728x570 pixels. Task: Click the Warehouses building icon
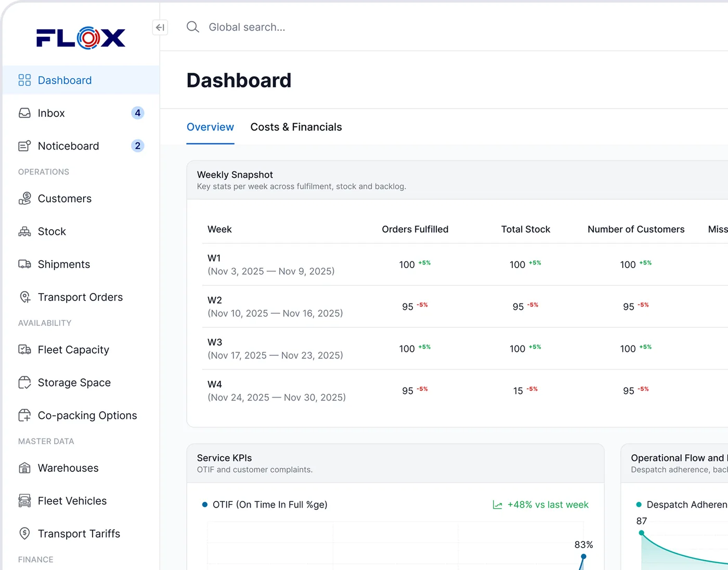(24, 468)
